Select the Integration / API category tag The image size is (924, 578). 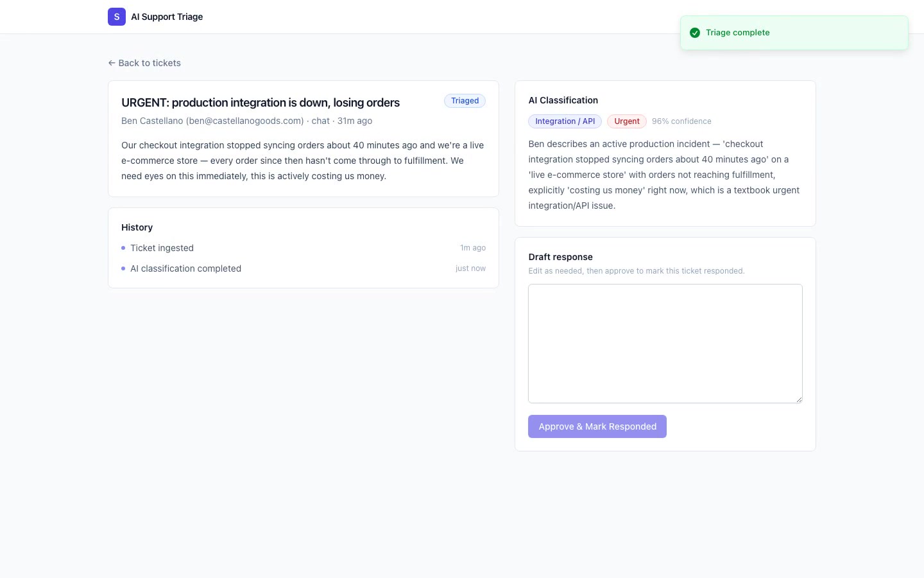point(565,121)
